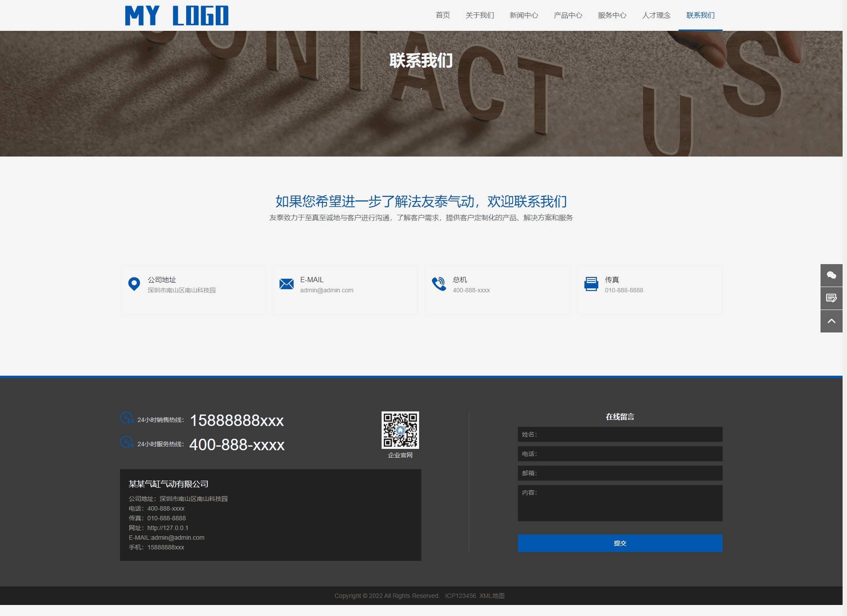Click the location pin icon for 公司地址
847x616 pixels.
[x=134, y=284]
